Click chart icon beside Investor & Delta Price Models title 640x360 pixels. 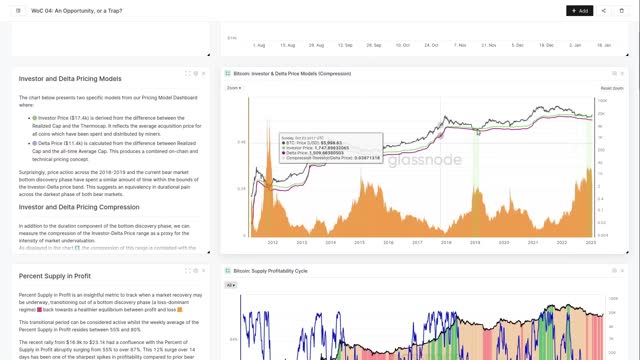228,73
